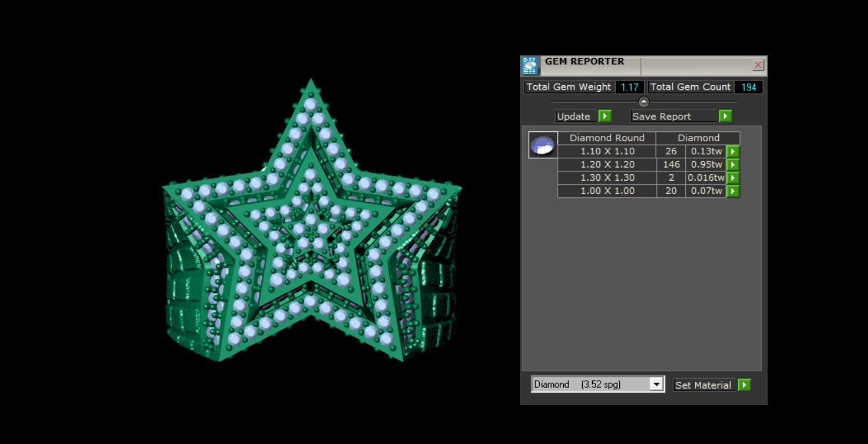Click the Diamond material column header
The image size is (868, 444).
pos(698,138)
